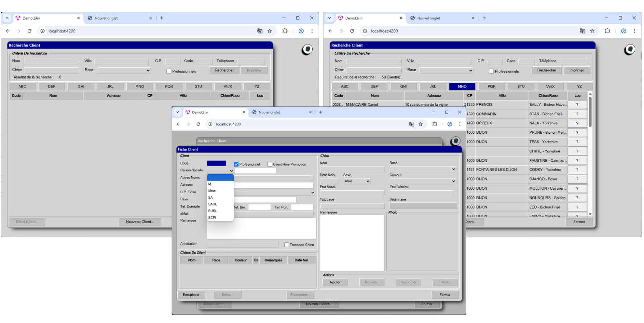The width and height of the screenshot is (644, 323).
Task: Open the Sexe dropdown showing Mâle
Action: pos(356,181)
